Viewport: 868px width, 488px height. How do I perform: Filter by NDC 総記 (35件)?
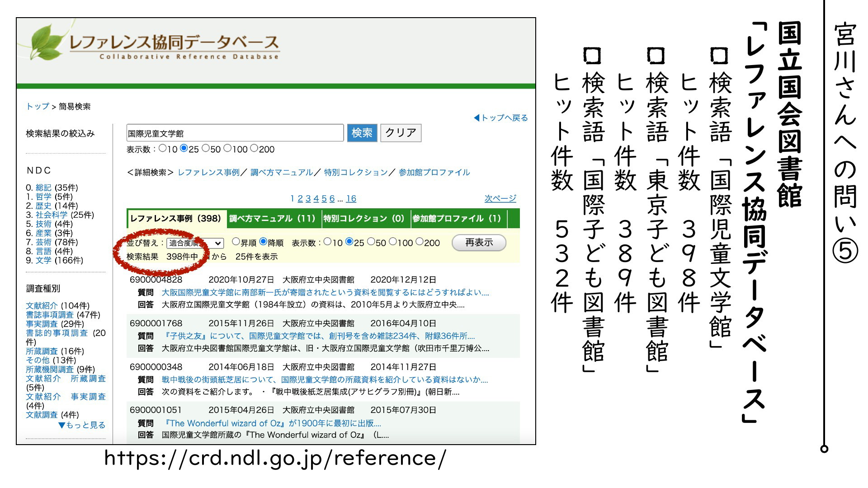tap(43, 188)
